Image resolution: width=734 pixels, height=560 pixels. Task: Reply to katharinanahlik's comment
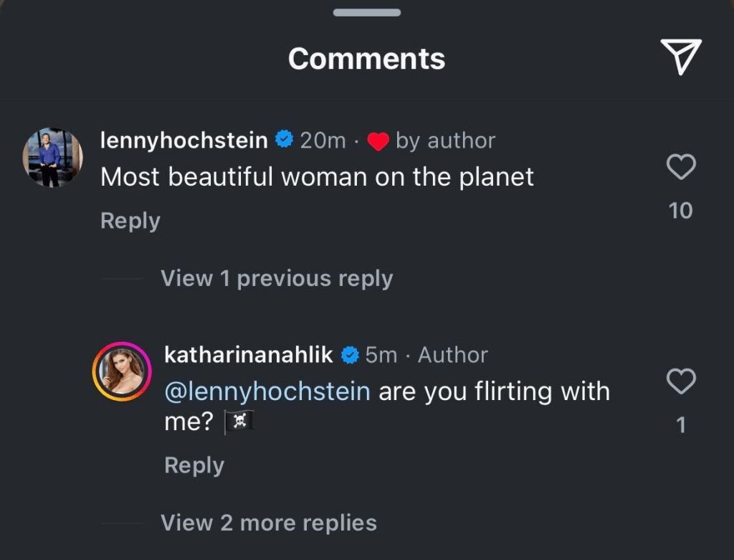194,465
